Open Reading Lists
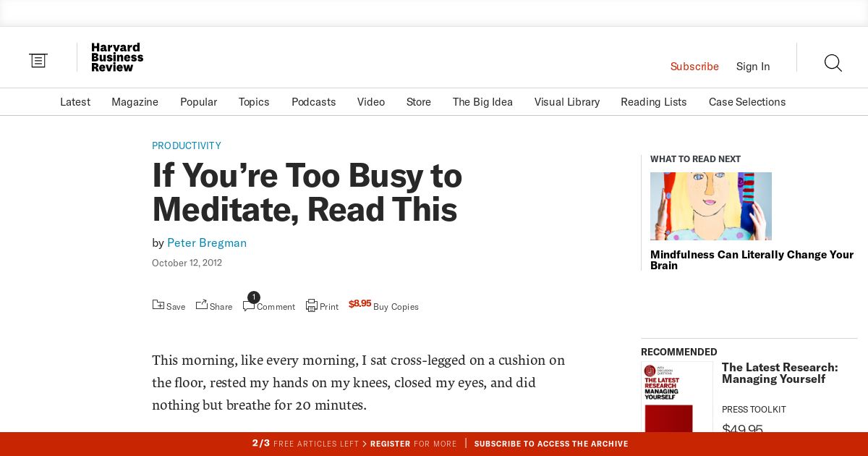Screen dimensions: 868x456 tap(654, 102)
